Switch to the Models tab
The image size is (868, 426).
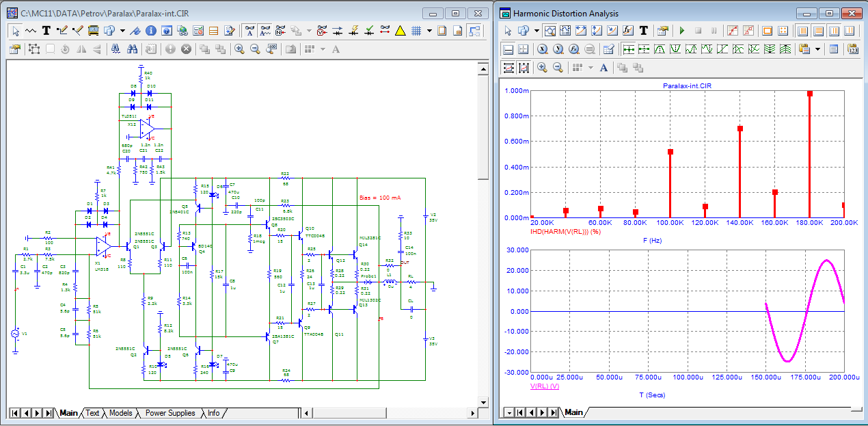120,413
